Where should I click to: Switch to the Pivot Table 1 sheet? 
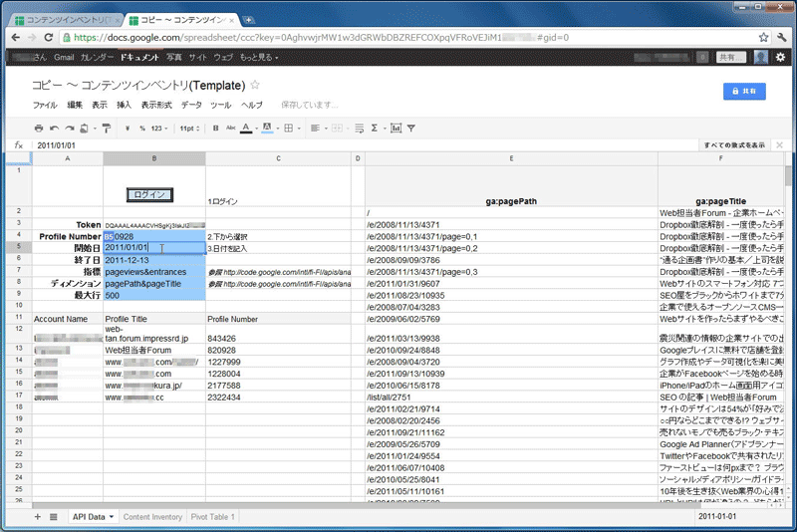[x=213, y=517]
